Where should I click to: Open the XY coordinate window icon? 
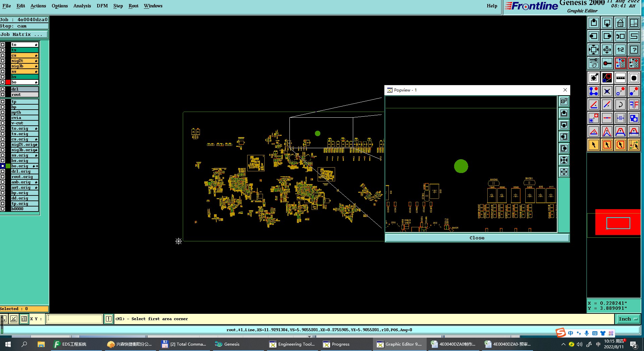point(634,23)
